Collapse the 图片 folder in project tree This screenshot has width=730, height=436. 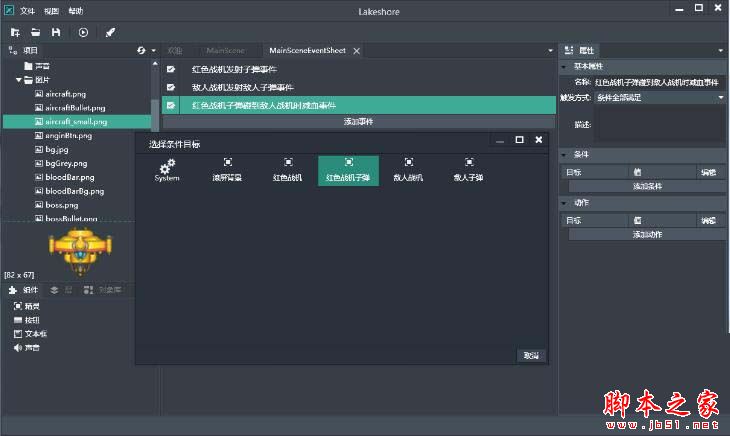coord(19,80)
